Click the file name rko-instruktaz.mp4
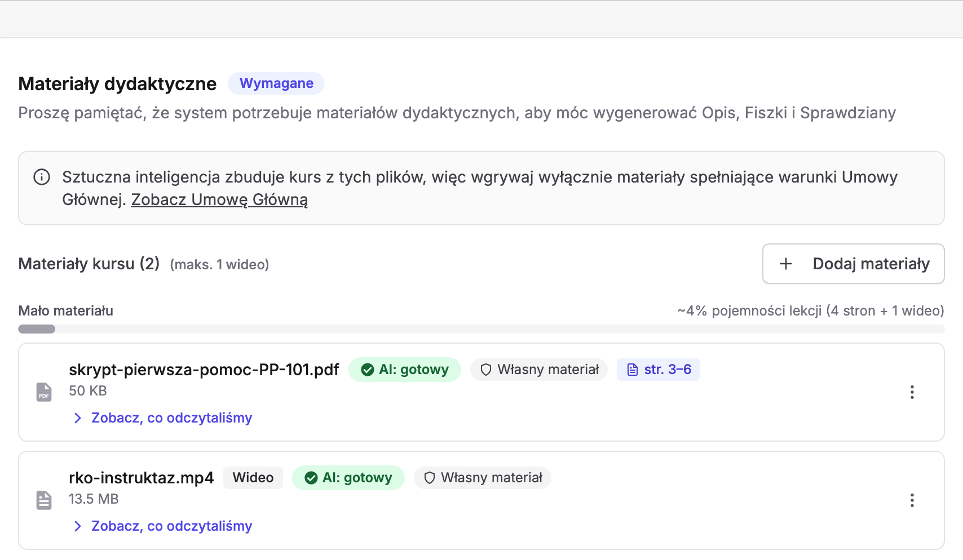Viewport: 963px width, 560px height. coord(142,478)
